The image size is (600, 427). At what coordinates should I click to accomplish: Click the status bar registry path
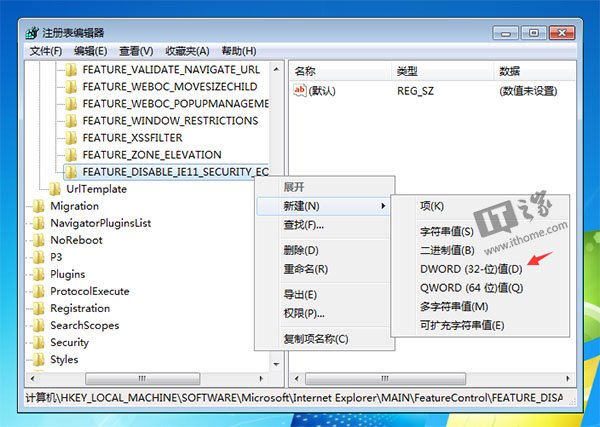(294, 398)
